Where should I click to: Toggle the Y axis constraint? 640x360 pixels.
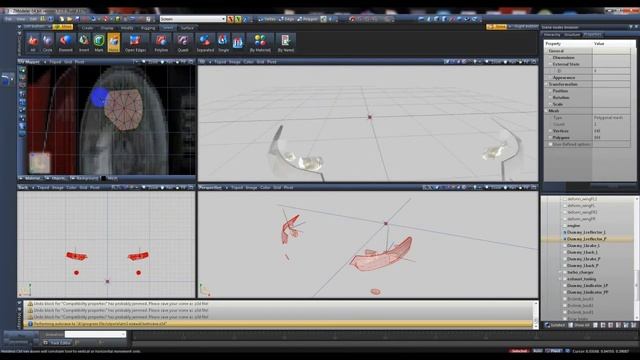pos(238,19)
